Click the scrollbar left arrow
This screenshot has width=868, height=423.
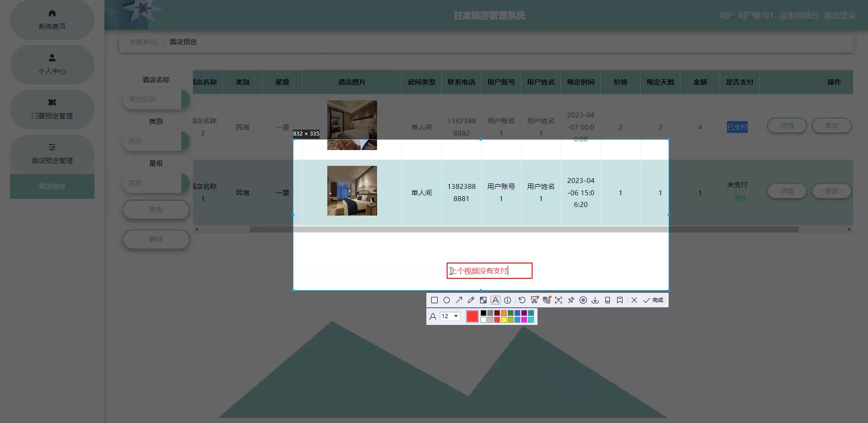tap(197, 230)
